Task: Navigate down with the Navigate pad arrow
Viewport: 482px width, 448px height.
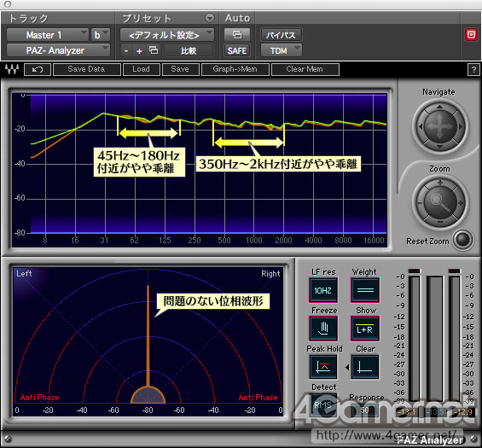Action: [440, 147]
